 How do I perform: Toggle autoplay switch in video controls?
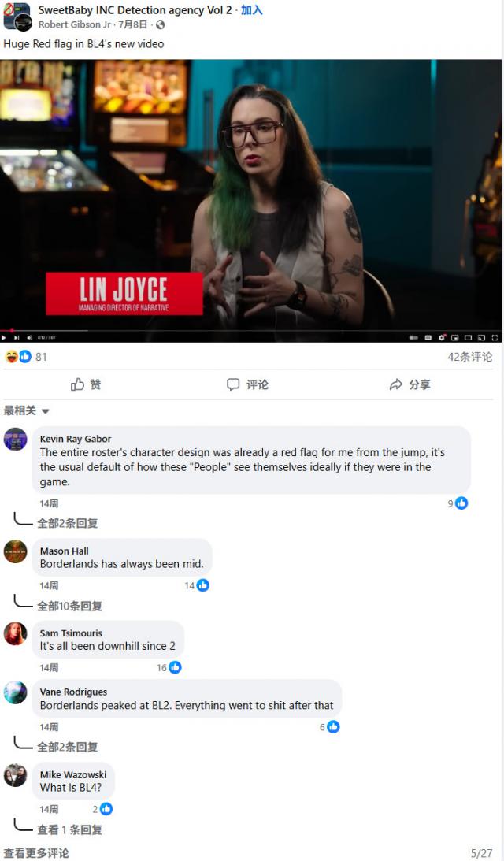pyautogui.click(x=414, y=338)
